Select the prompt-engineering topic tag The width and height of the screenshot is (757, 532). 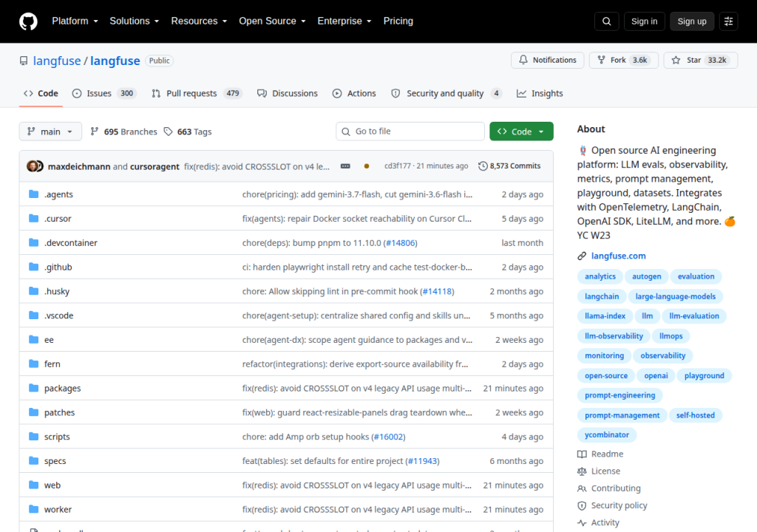pos(620,395)
